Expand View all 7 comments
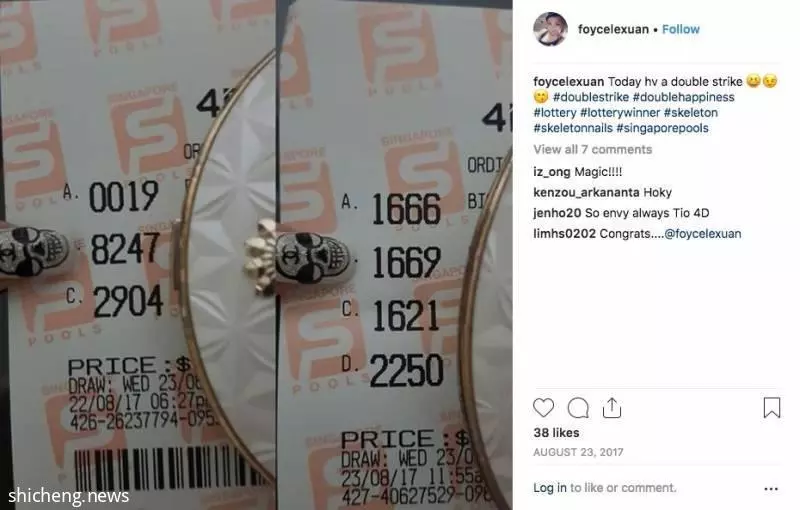This screenshot has width=800, height=510. (593, 149)
